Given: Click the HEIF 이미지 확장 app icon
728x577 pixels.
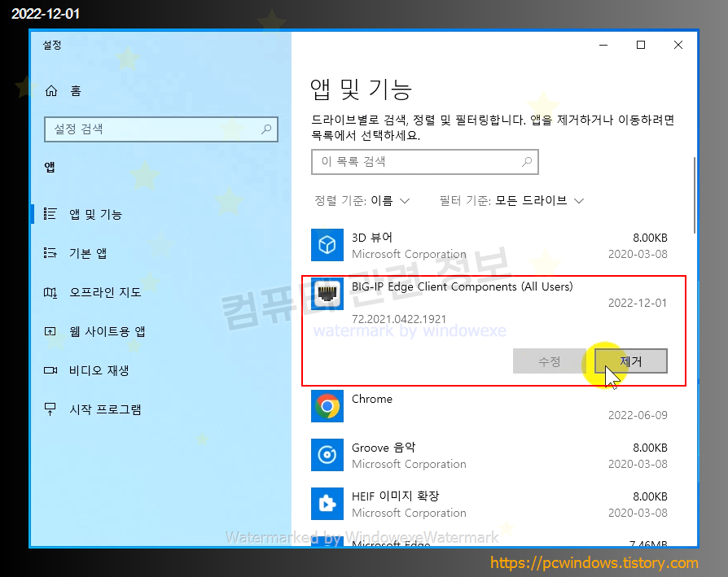Looking at the screenshot, I should (x=327, y=503).
